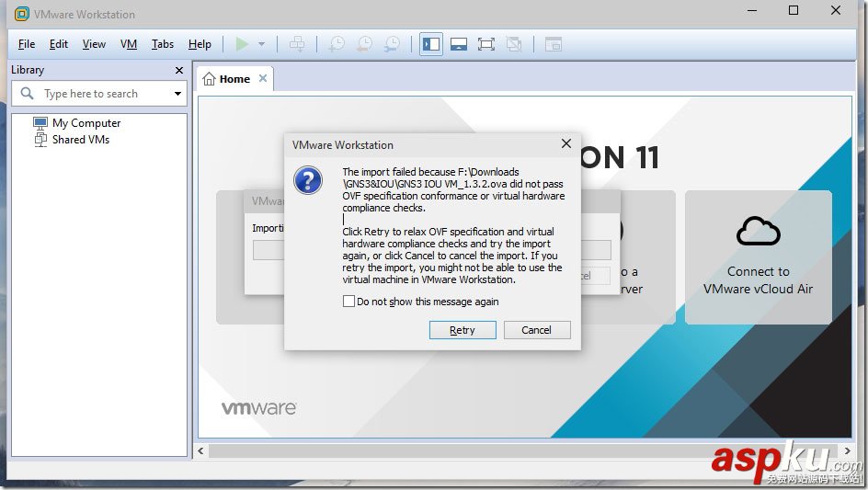The image size is (868, 490).
Task: Open the View menu
Action: [94, 44]
